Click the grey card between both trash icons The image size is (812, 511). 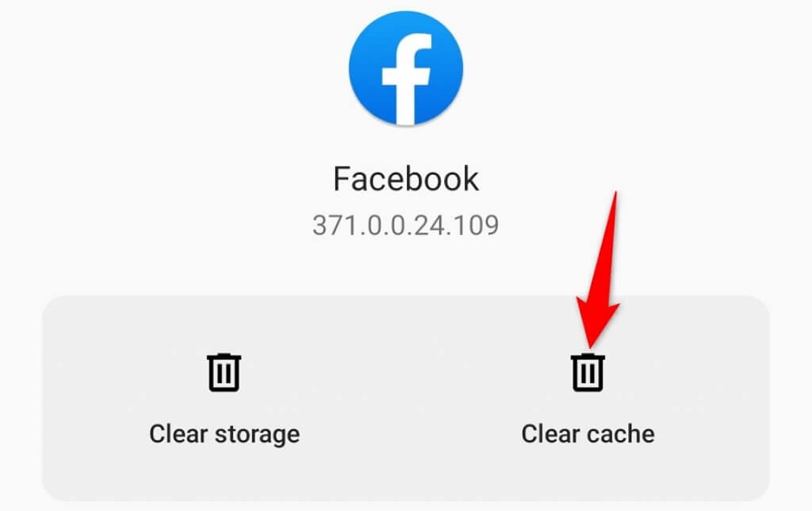click(405, 398)
